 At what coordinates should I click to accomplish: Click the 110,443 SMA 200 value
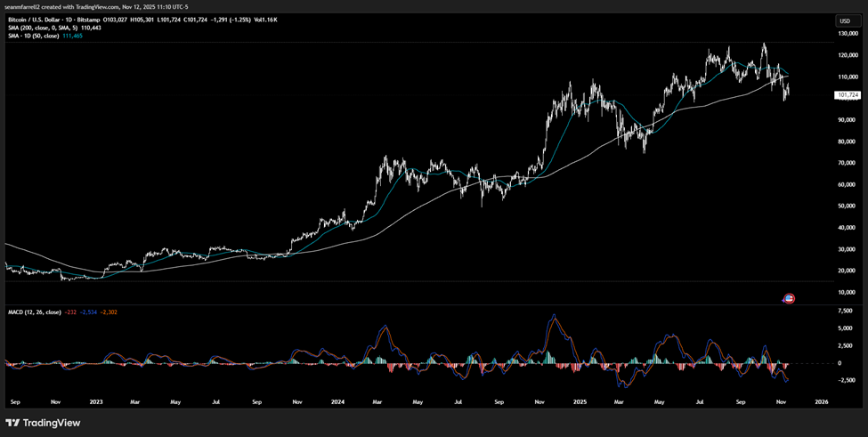[91, 28]
